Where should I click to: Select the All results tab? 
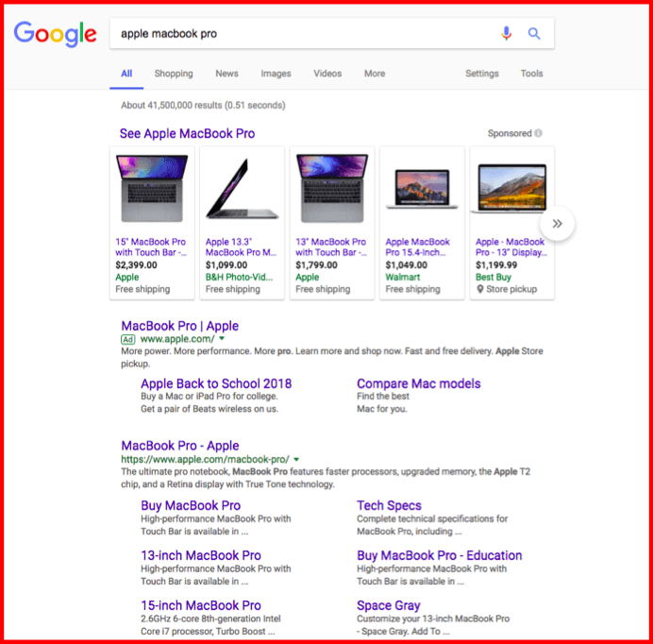click(126, 74)
